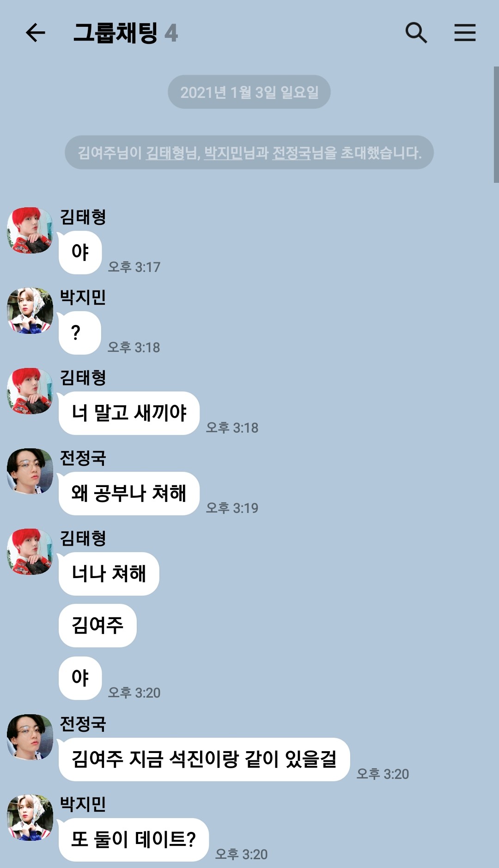Tap the 그룹채팅 4 title
This screenshot has height=868, width=499.
(126, 33)
